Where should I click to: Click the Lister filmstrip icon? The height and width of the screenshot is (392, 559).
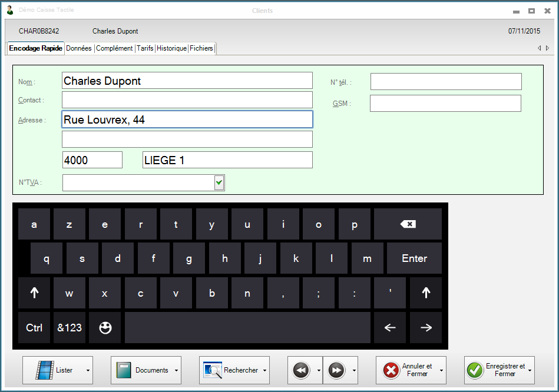pos(44,370)
